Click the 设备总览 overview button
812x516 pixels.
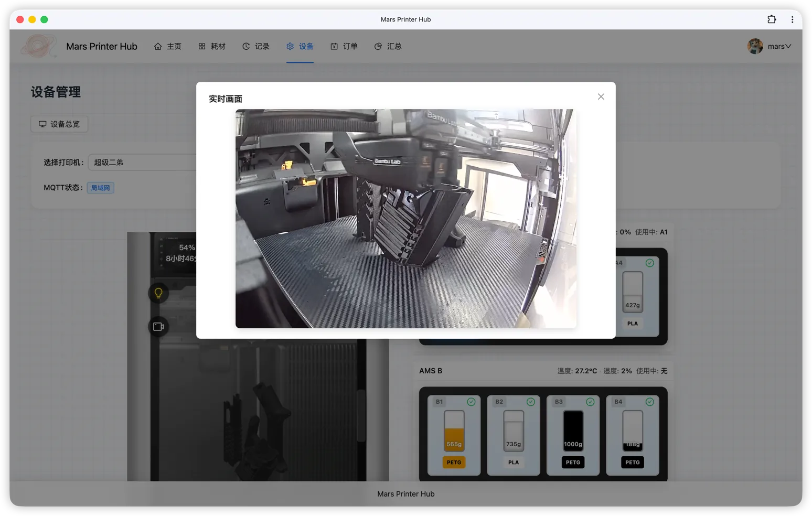59,124
